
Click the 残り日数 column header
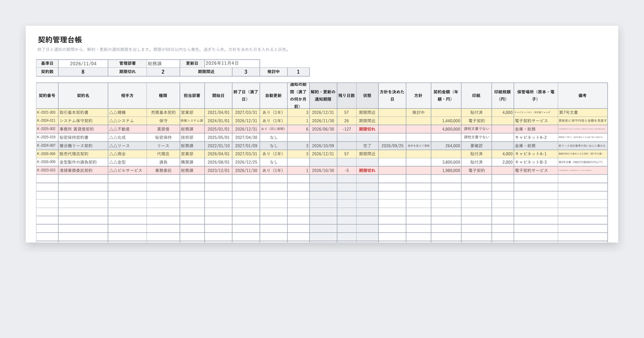[347, 95]
